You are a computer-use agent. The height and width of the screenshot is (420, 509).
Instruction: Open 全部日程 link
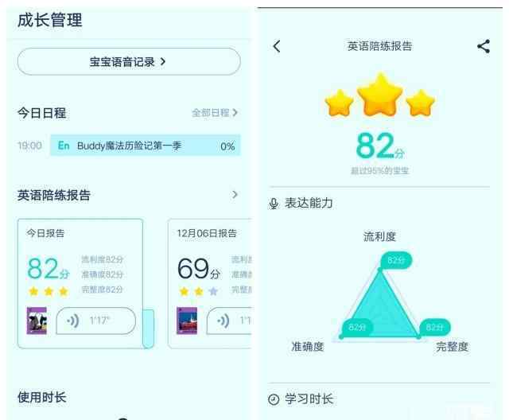tap(215, 113)
